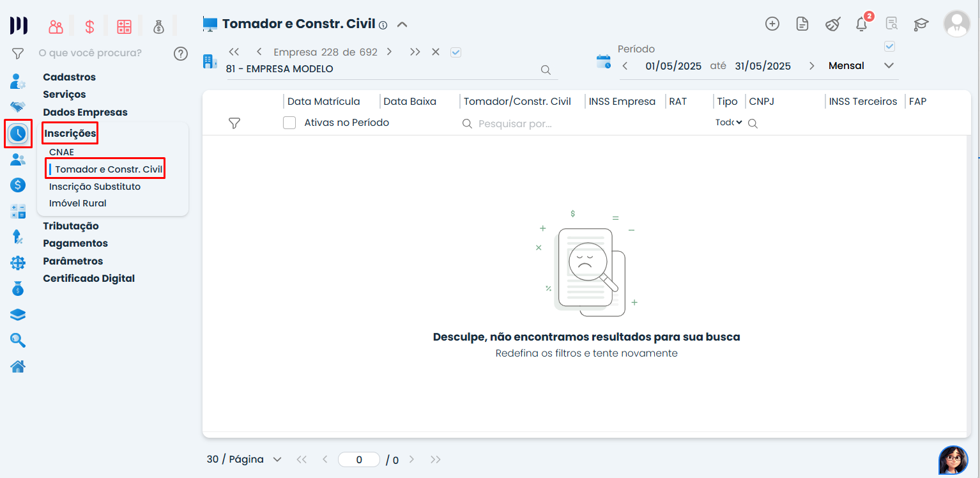Jump to the first company
Viewport: 980px width, 478px height.
point(234,52)
